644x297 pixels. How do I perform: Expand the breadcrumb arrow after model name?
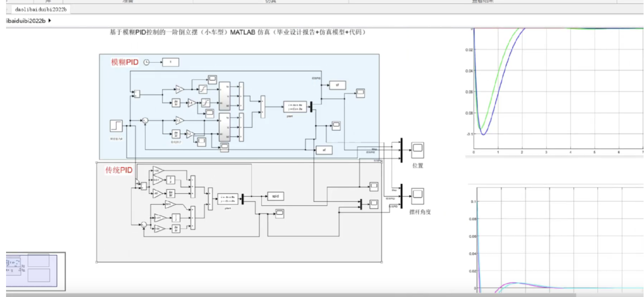click(50, 21)
